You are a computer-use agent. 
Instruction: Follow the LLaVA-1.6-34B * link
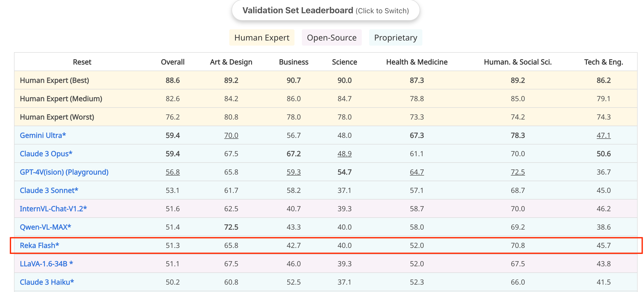[46, 264]
